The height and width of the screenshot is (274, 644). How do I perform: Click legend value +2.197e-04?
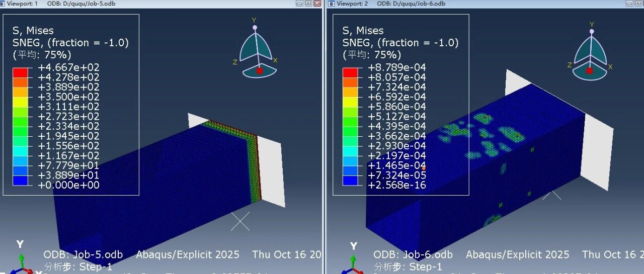pos(397,155)
